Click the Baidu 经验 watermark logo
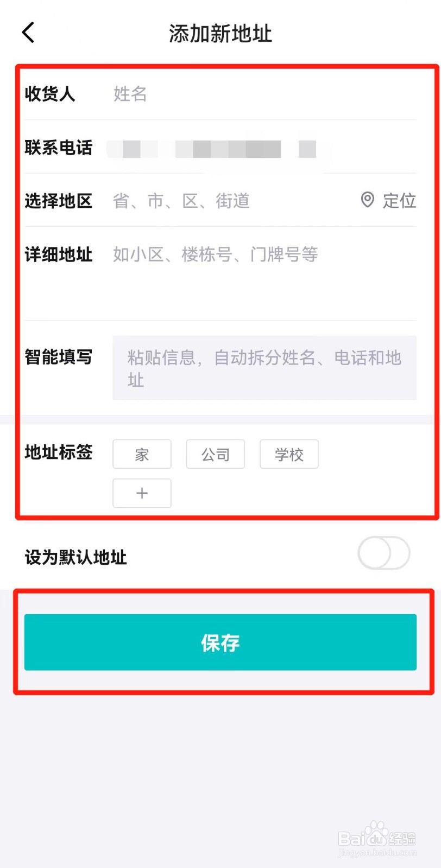The height and width of the screenshot is (868, 441). 377,839
